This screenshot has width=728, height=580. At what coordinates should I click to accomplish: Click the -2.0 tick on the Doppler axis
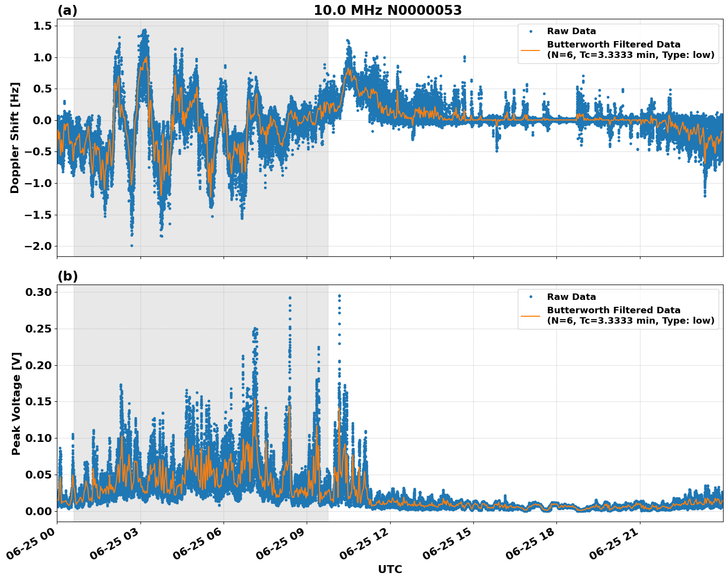tap(38, 245)
